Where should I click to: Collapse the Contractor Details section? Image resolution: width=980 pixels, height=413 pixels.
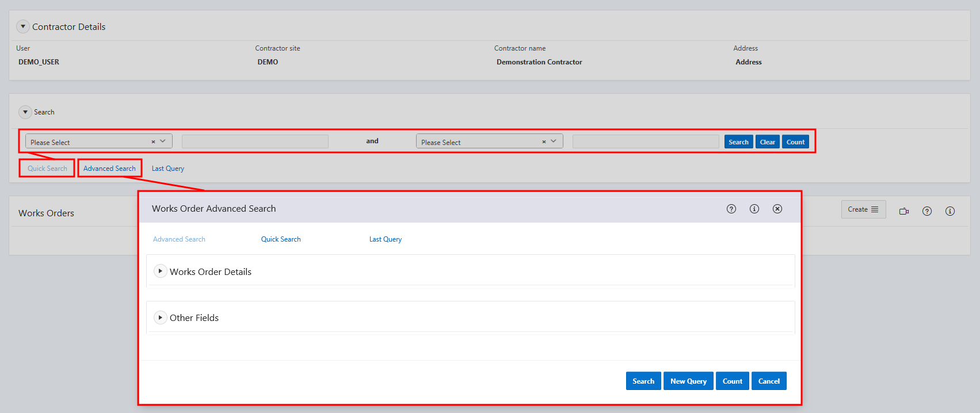point(23,26)
